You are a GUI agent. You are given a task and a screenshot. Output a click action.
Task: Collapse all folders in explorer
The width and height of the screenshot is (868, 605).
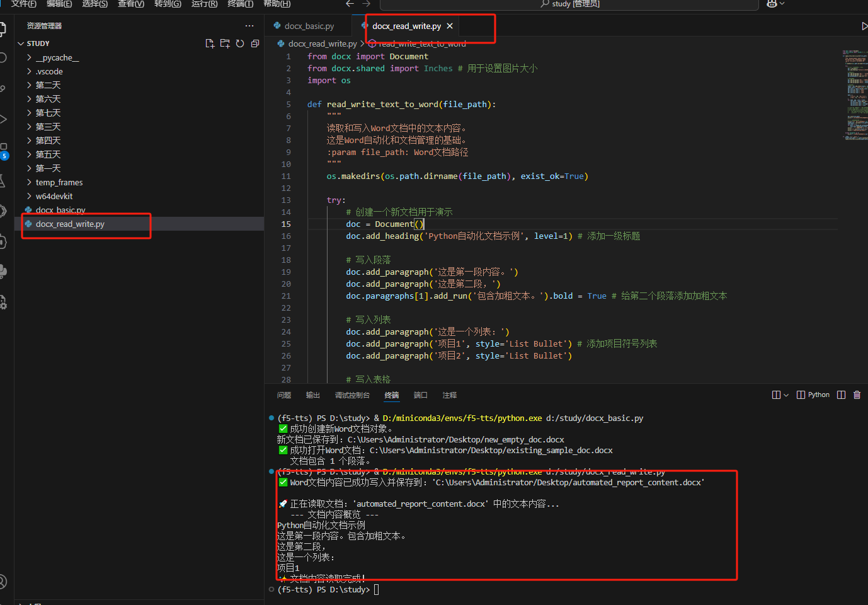255,43
